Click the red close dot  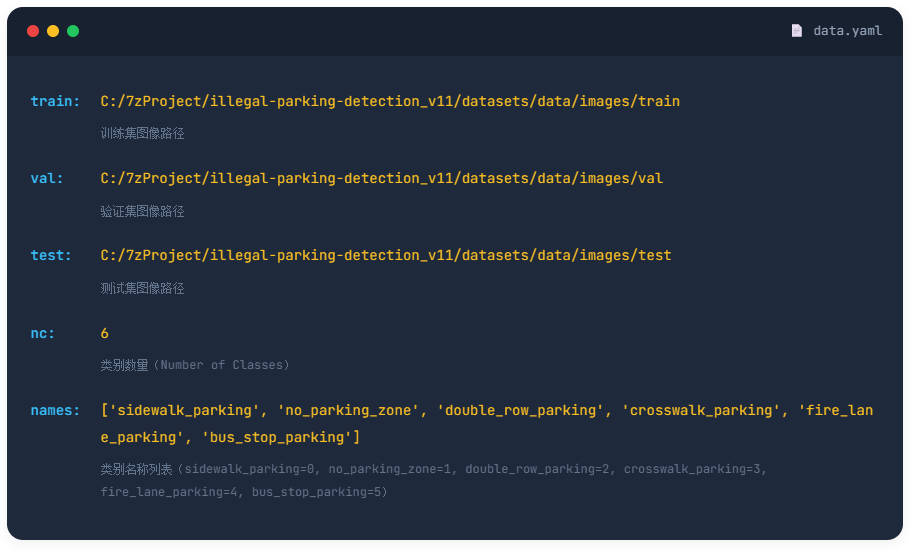(33, 31)
